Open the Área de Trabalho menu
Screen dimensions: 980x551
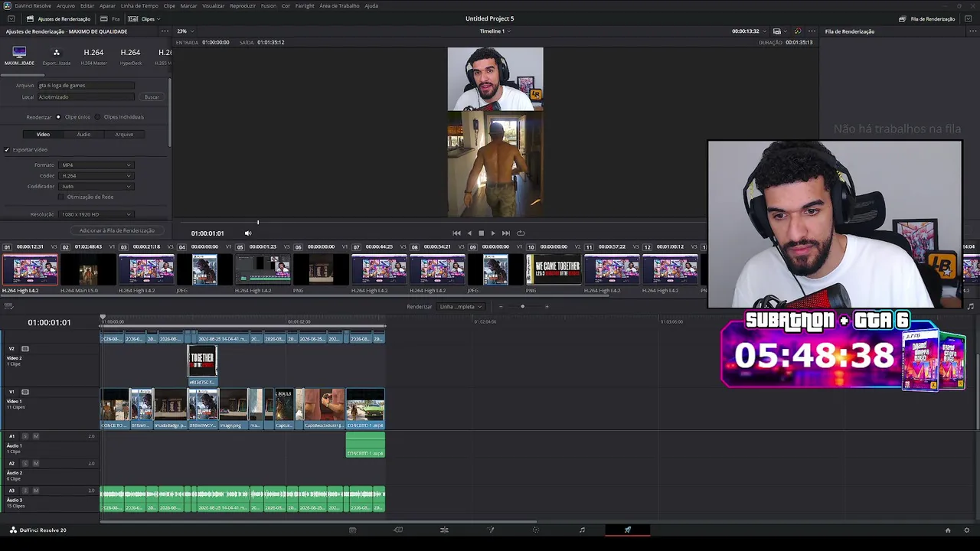click(339, 5)
